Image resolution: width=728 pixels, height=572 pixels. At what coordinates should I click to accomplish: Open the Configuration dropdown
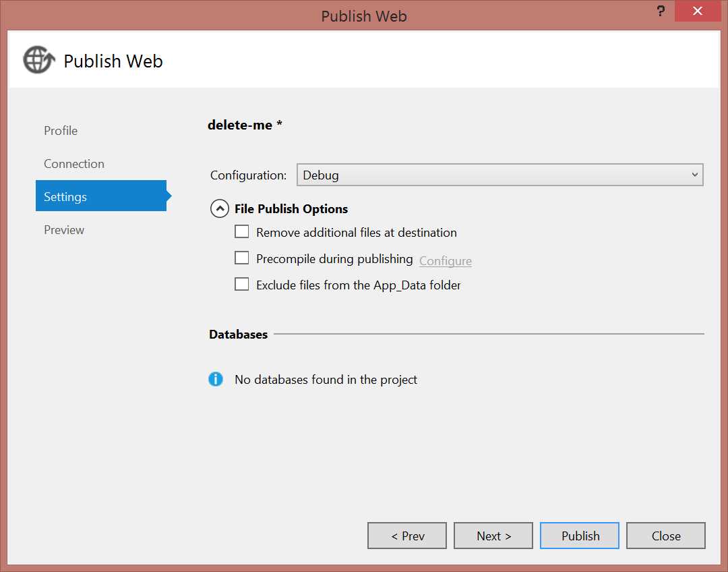(499, 175)
